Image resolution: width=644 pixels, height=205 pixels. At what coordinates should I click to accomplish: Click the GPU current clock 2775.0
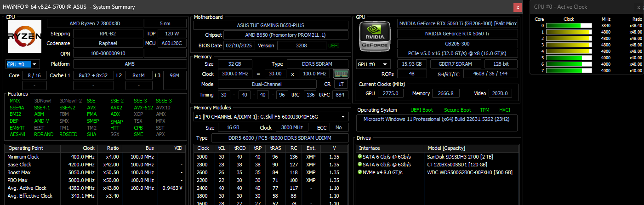(x=391, y=93)
